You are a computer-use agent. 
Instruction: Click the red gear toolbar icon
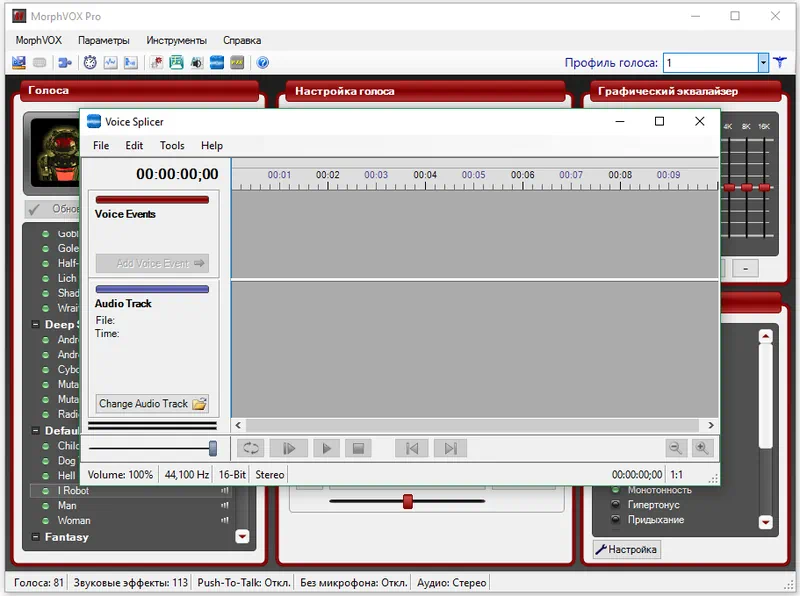(156, 63)
